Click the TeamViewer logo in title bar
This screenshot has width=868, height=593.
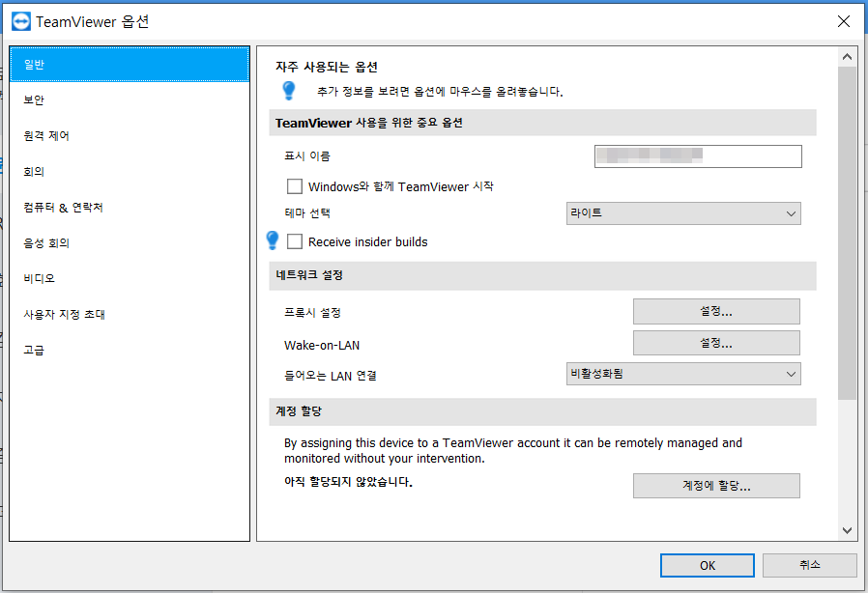point(21,21)
